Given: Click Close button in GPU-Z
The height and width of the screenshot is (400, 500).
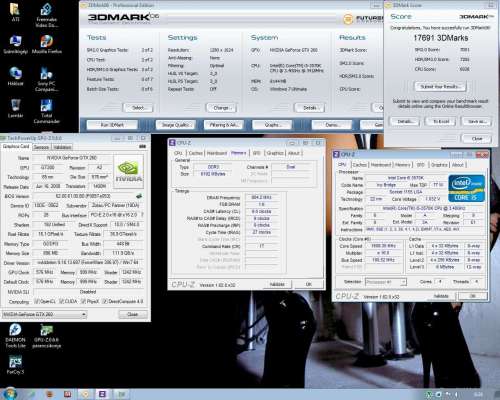Looking at the screenshot, I should pyautogui.click(x=133, y=314).
